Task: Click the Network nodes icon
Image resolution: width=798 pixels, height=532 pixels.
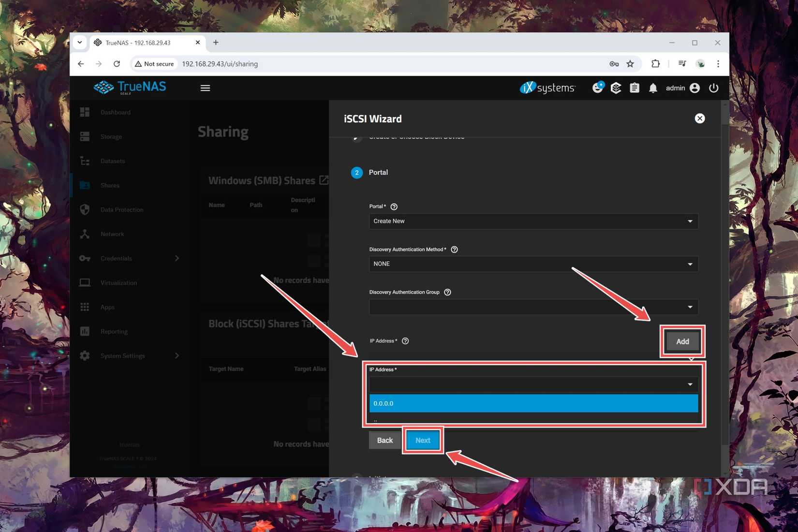Action: click(x=85, y=234)
